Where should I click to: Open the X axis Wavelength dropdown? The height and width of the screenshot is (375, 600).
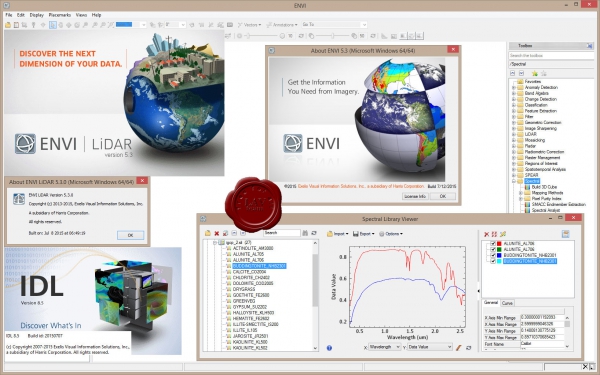pyautogui.click(x=385, y=347)
